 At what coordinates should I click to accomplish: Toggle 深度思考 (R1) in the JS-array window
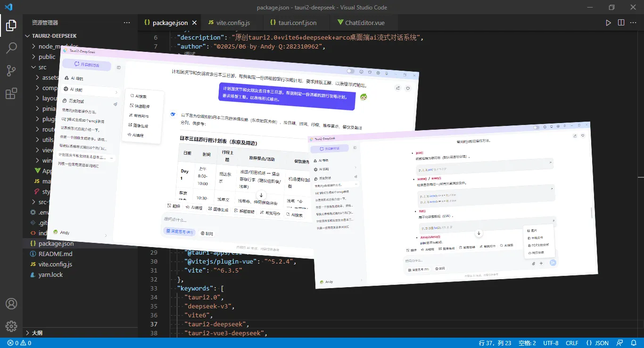pyautogui.click(x=418, y=270)
